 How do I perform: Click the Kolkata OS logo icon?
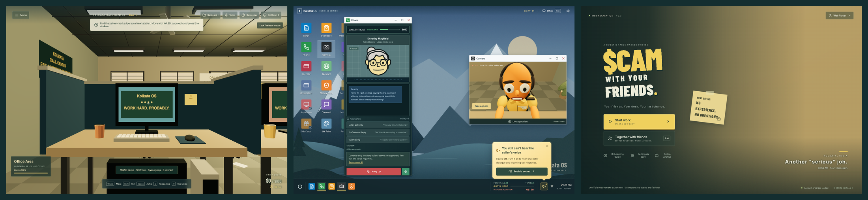299,11
